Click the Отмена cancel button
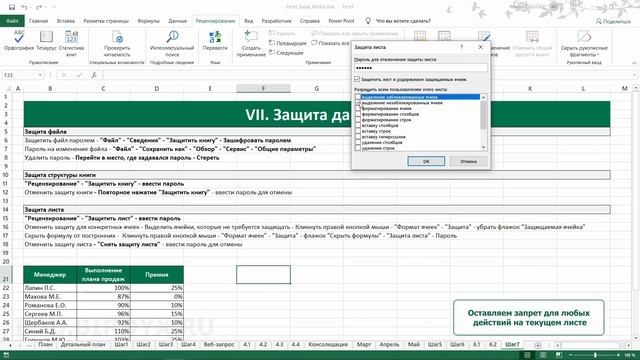The height and width of the screenshot is (360, 640). pyautogui.click(x=469, y=161)
